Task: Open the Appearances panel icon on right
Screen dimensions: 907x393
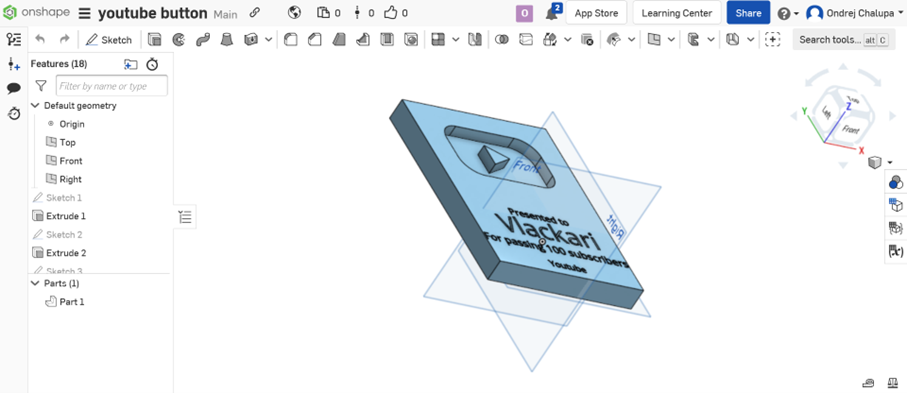Action: click(895, 183)
